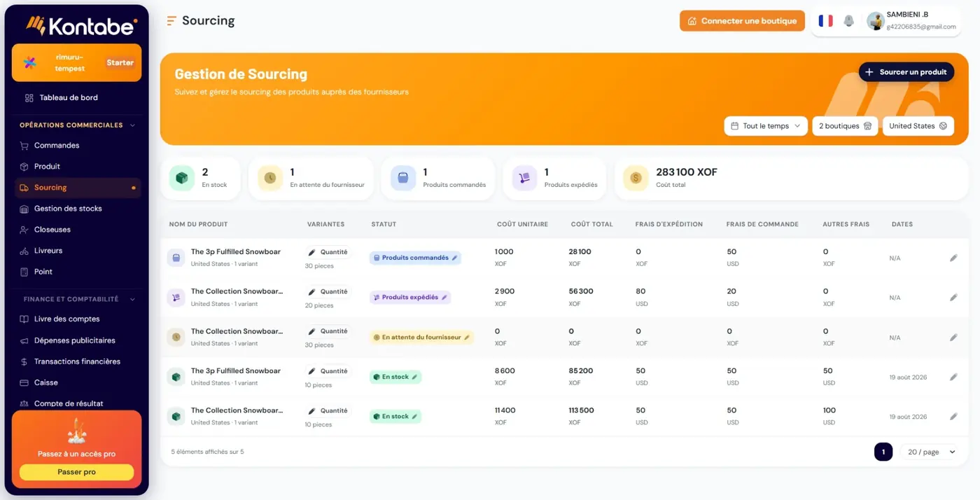Collapse the Opérations Commerciales section
This screenshot has height=500, width=980.
coord(133,125)
